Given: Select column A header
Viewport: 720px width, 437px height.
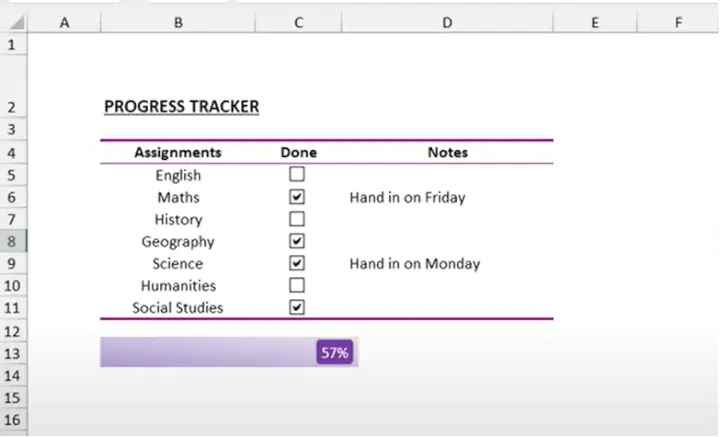Looking at the screenshot, I should click(66, 21).
